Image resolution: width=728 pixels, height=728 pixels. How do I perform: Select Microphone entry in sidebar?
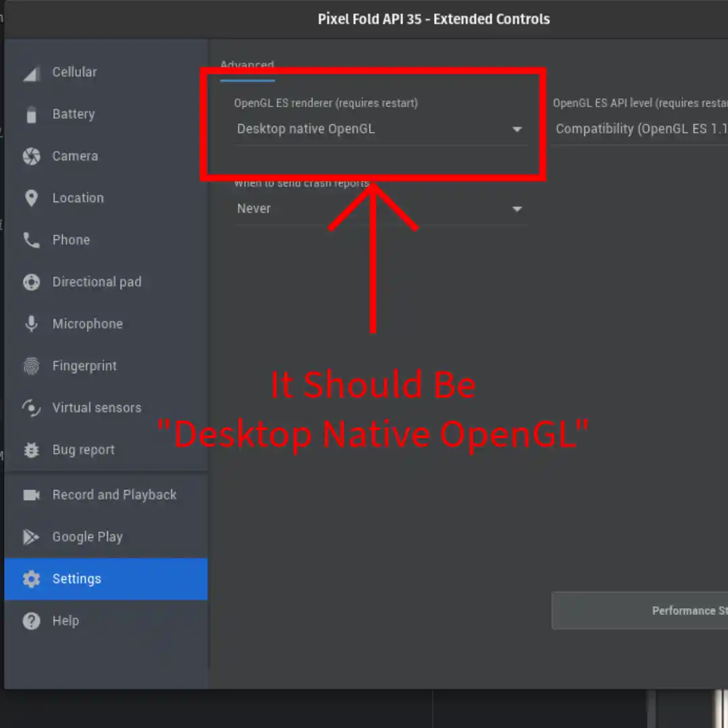point(106,324)
